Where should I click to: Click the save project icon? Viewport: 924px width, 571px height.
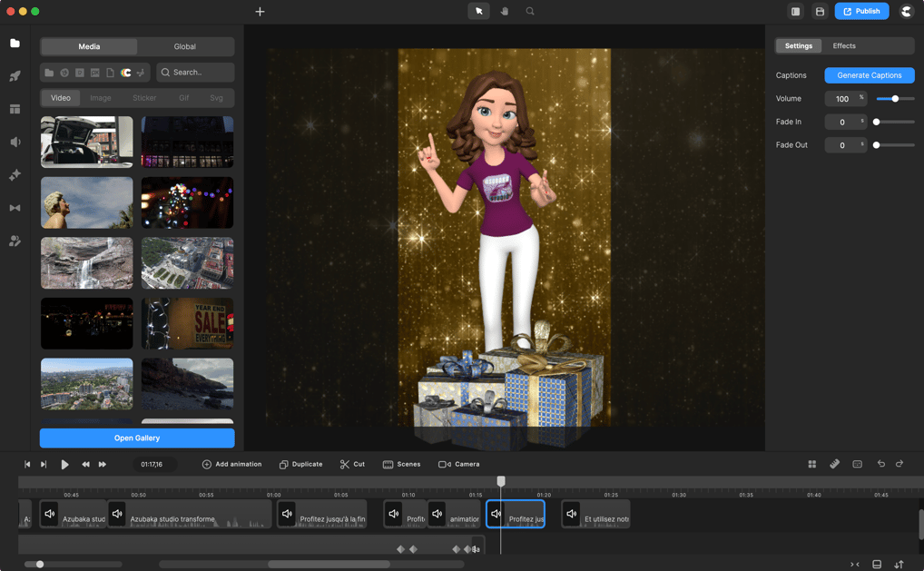coord(820,12)
